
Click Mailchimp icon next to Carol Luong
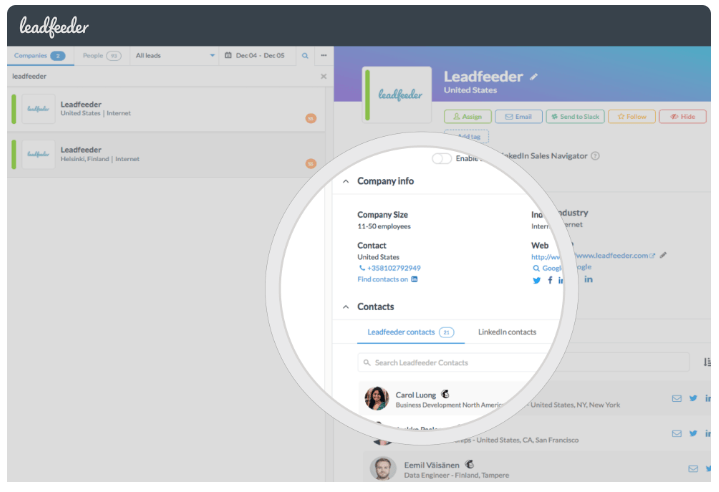click(445, 394)
